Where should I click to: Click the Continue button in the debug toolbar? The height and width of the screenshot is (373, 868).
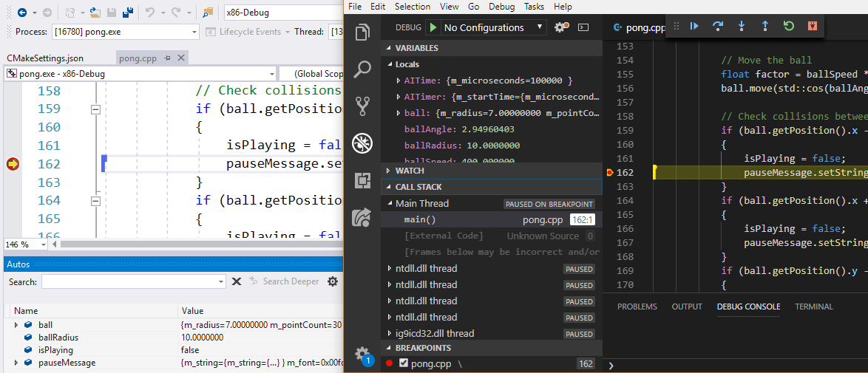pyautogui.click(x=694, y=26)
